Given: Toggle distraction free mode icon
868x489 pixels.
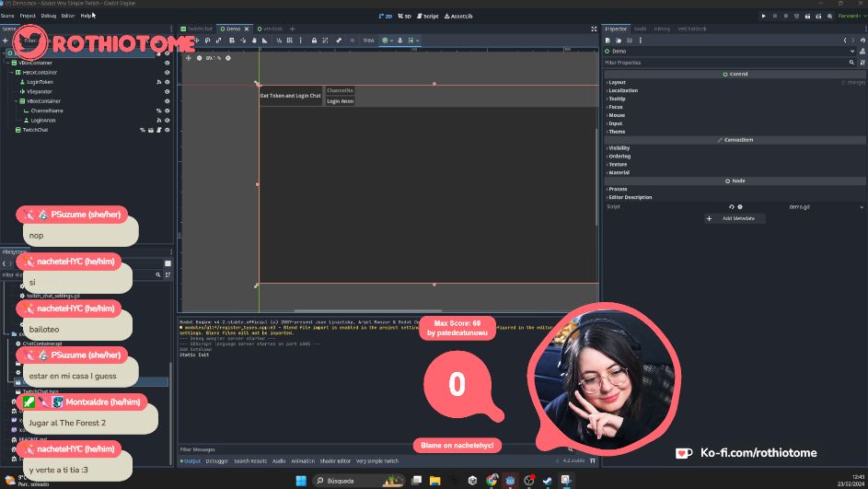Looking at the screenshot, I should coord(594,29).
